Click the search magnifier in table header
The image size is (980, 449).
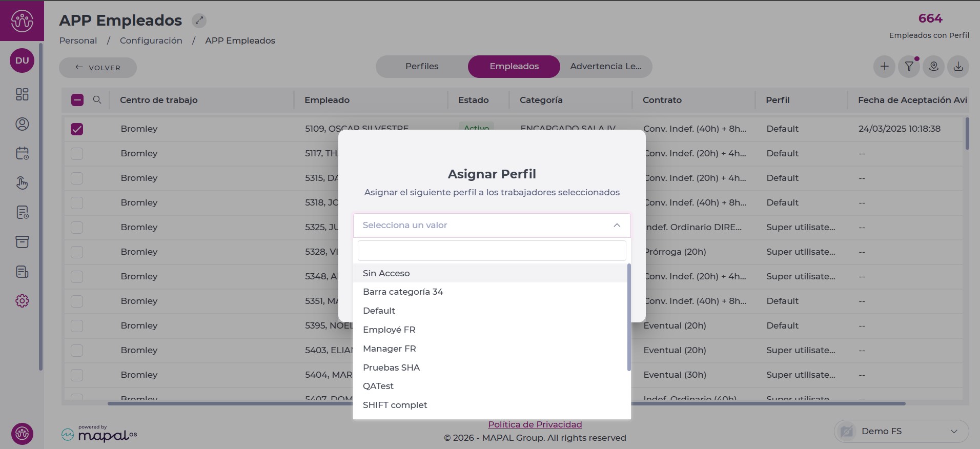(x=97, y=100)
